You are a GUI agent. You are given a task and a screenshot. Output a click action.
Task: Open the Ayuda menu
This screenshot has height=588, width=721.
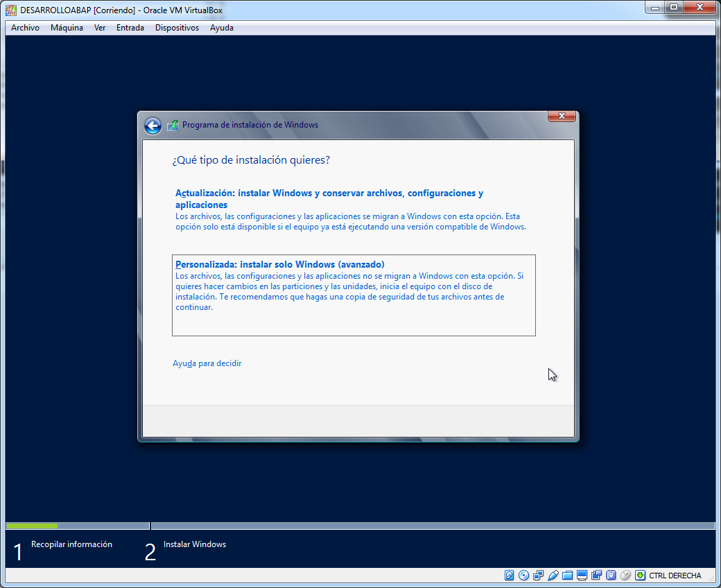(x=222, y=28)
